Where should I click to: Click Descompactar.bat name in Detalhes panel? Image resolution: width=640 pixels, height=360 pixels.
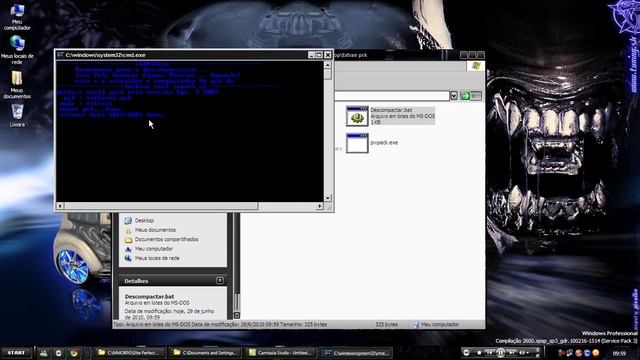[149, 296]
